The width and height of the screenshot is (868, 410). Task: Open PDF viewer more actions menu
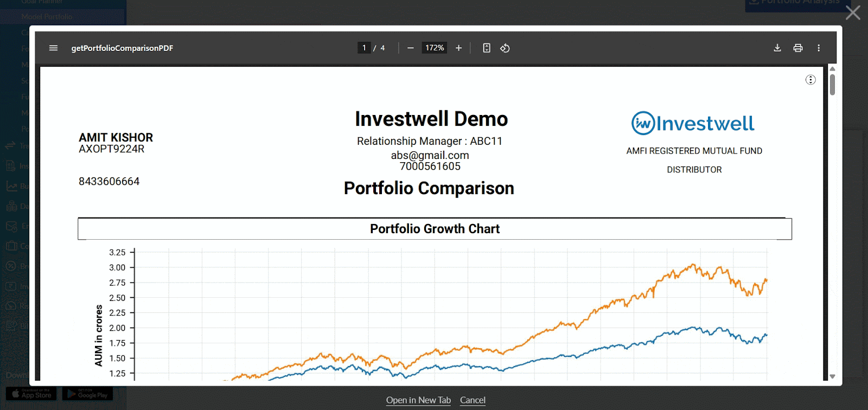819,48
